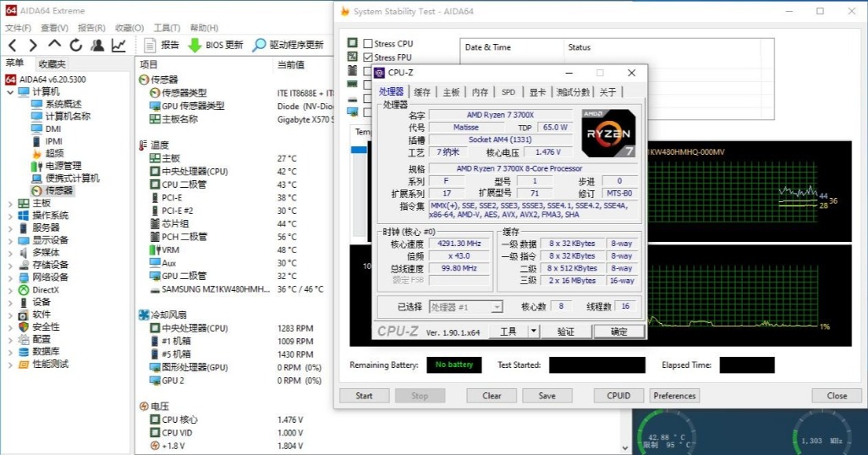
Task: Click the forward arrow in AIDA64 toolbar
Action: click(x=33, y=45)
